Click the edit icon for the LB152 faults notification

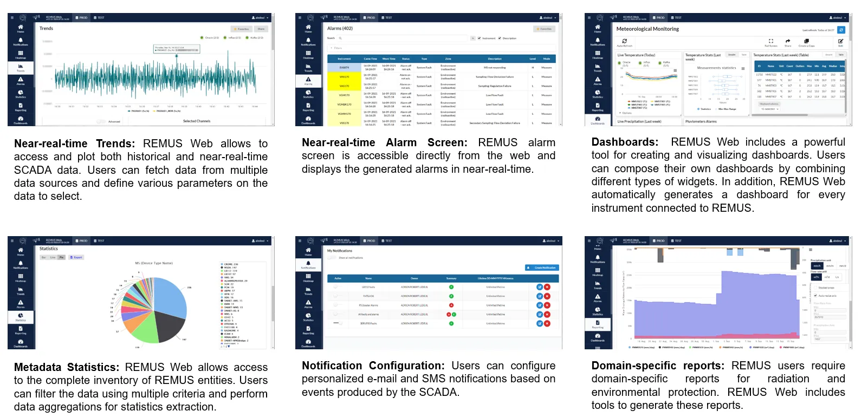click(x=540, y=287)
